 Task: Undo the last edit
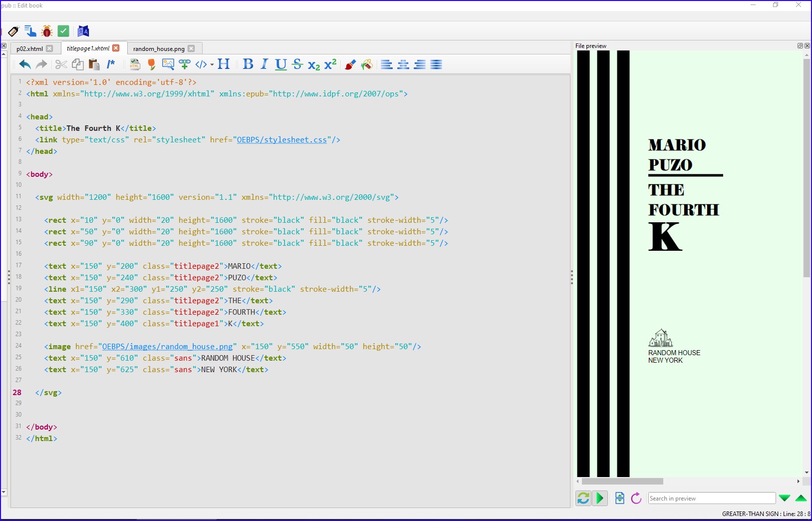coord(25,64)
